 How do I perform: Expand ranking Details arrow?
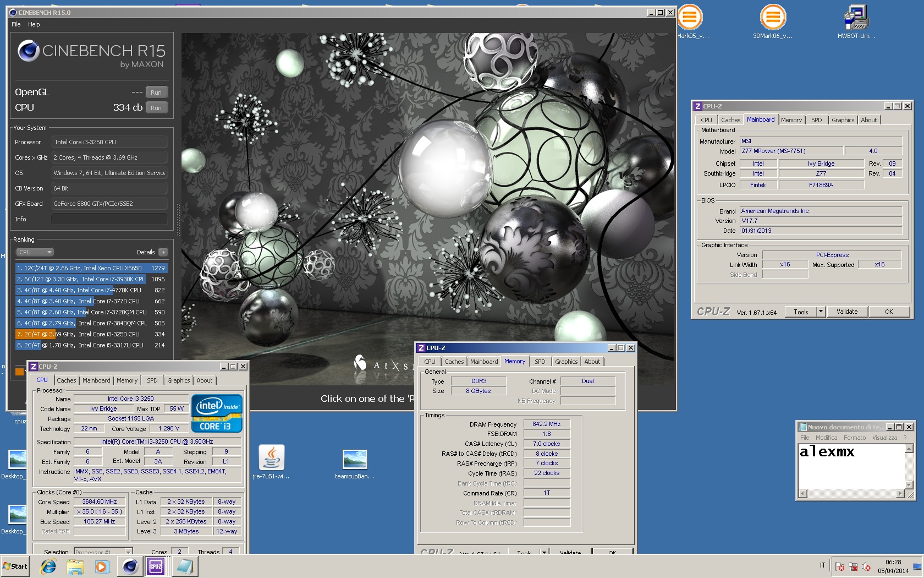point(163,252)
